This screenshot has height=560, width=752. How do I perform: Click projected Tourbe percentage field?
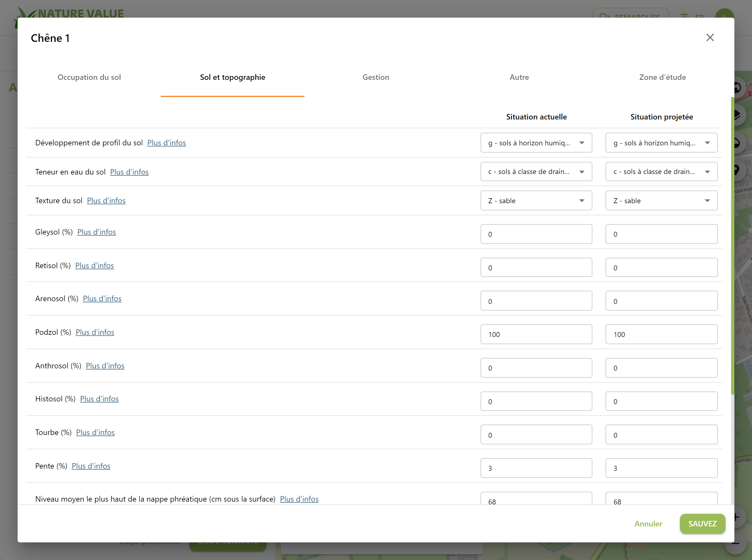(661, 435)
